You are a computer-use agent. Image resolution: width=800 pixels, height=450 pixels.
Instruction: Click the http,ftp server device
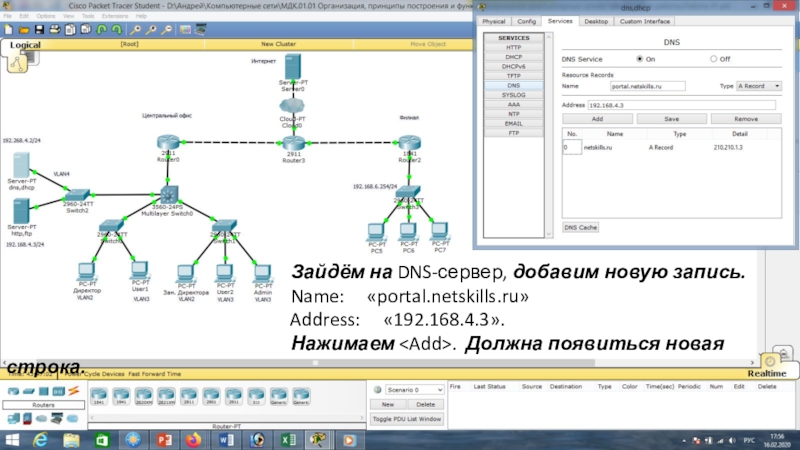[x=21, y=211]
